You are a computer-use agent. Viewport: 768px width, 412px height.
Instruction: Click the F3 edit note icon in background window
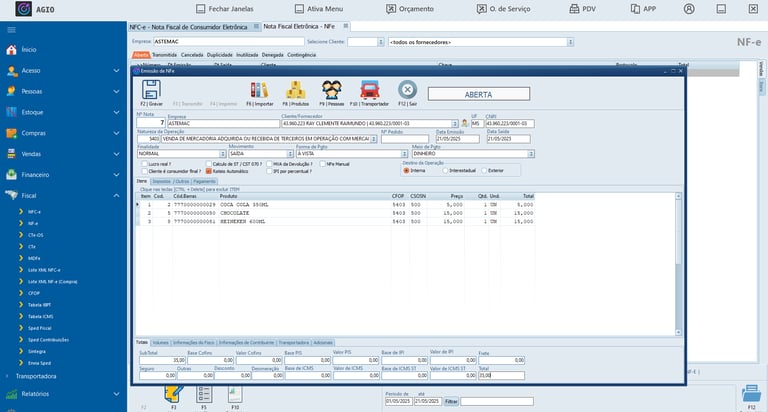pyautogui.click(x=173, y=394)
